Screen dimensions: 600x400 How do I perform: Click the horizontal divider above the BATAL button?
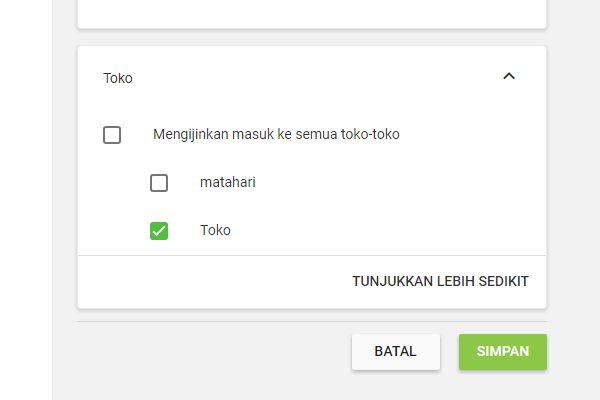tap(312, 322)
